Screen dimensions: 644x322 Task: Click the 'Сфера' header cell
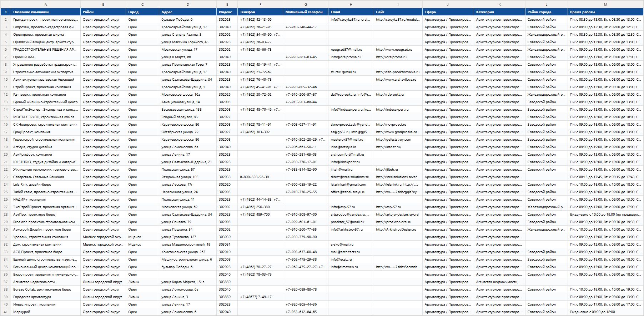click(x=448, y=12)
